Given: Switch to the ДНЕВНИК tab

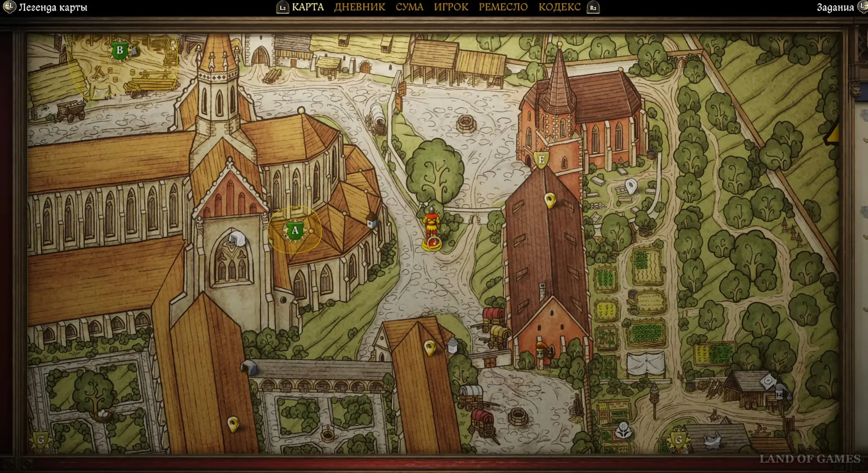Looking at the screenshot, I should click(x=359, y=7).
